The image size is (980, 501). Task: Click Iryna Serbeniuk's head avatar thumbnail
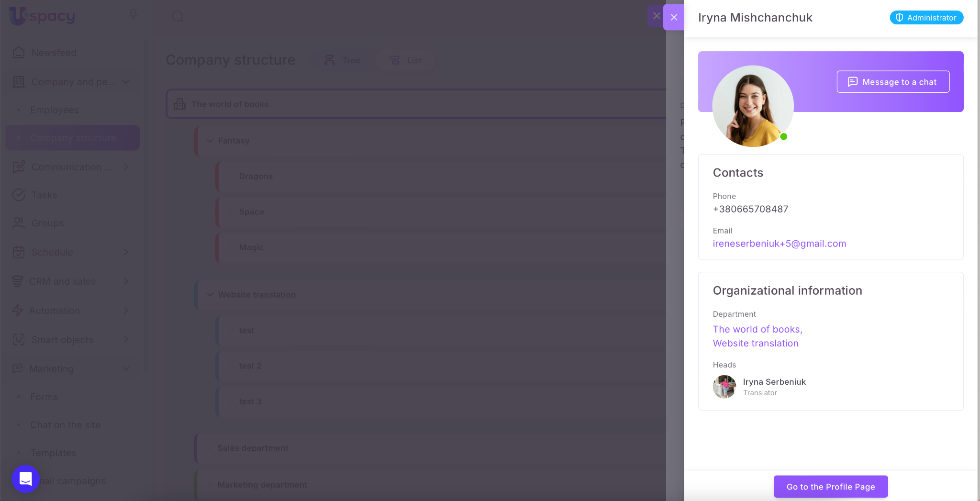pyautogui.click(x=724, y=387)
